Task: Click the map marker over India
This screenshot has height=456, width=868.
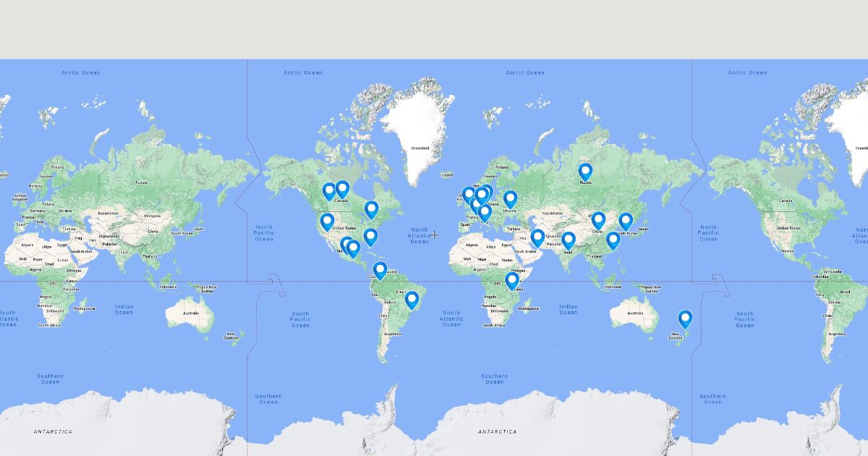Action: 569,240
